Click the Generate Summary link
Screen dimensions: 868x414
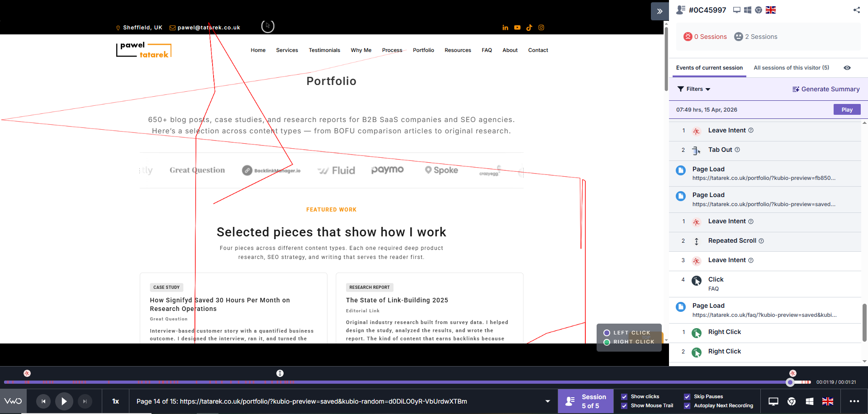tap(825, 89)
